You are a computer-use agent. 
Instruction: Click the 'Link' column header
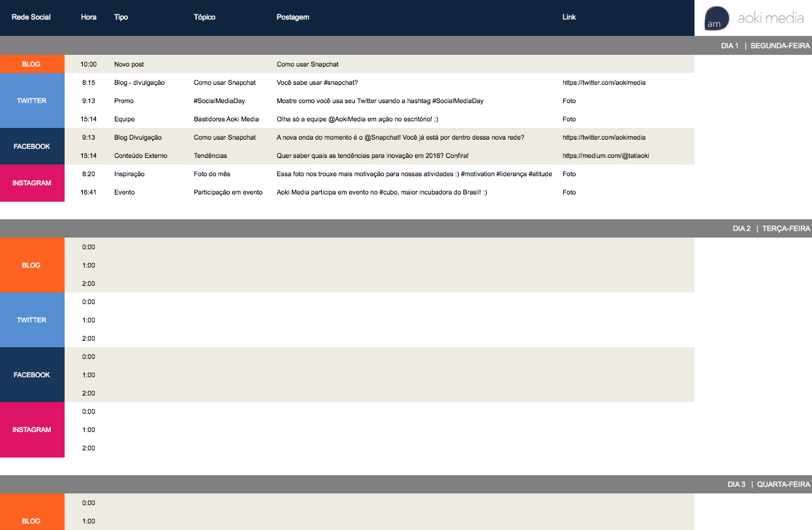pos(569,17)
